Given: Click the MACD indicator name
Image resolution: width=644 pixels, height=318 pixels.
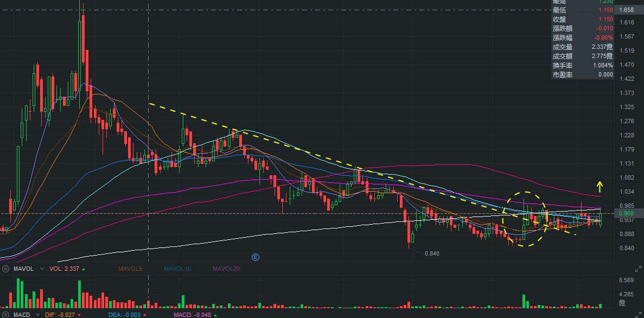Looking at the screenshot, I should pyautogui.click(x=22, y=315).
